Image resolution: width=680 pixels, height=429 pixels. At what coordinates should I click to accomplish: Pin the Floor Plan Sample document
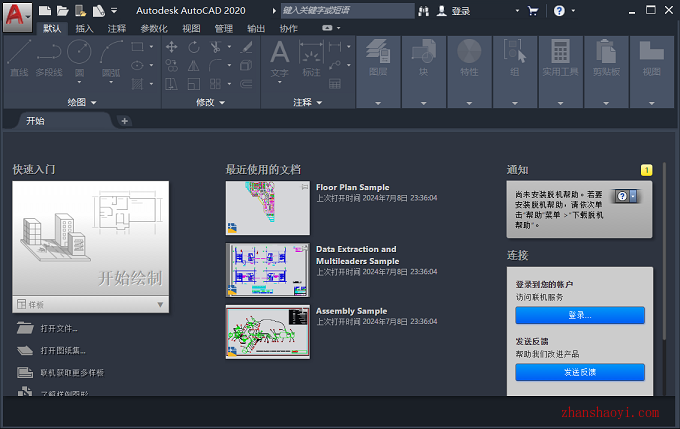tap(305, 187)
